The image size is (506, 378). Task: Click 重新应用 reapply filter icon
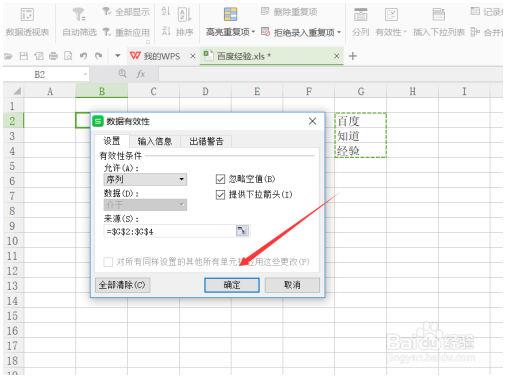click(107, 32)
